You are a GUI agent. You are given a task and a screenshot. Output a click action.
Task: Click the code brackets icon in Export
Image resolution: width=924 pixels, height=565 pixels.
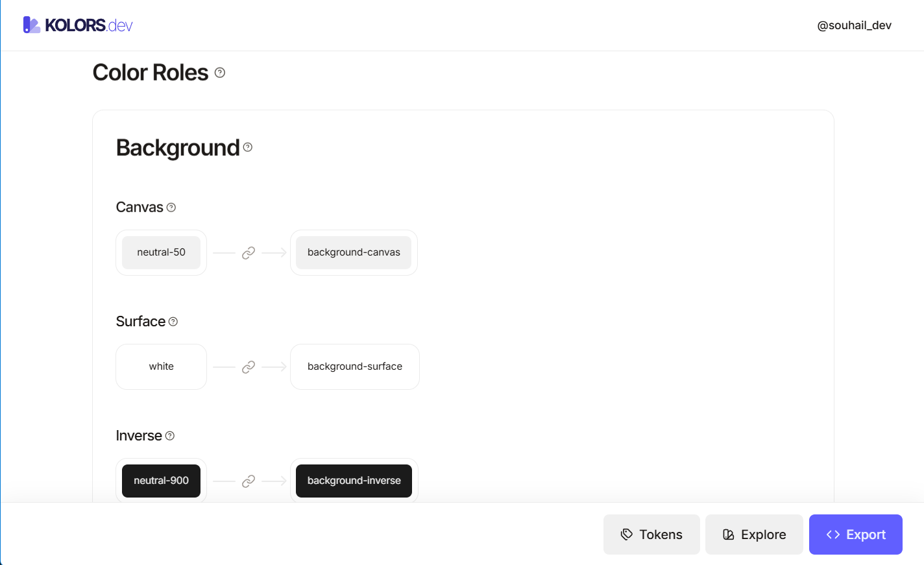(x=833, y=535)
